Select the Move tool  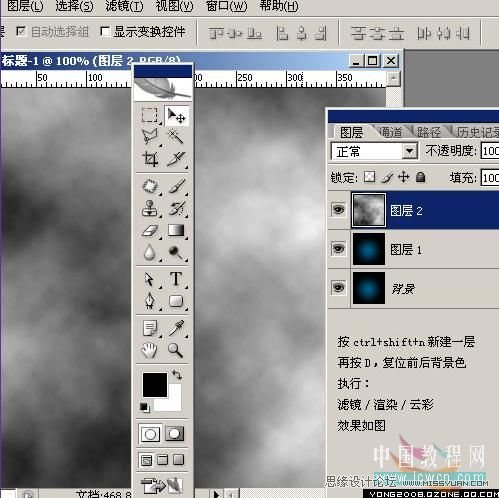[x=176, y=115]
